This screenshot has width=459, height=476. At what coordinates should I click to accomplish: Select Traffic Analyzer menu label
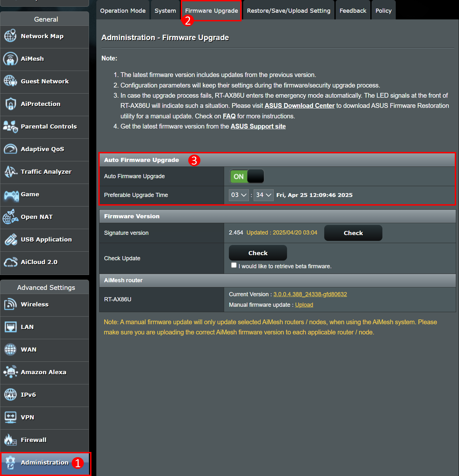coord(46,172)
